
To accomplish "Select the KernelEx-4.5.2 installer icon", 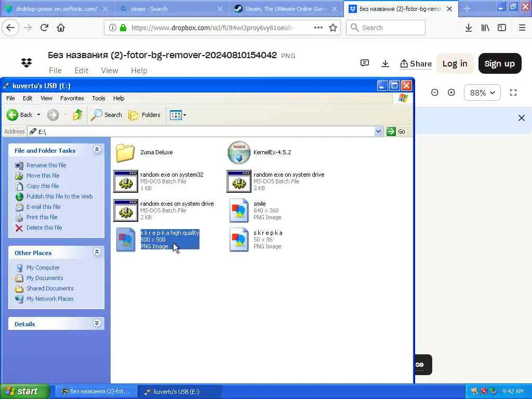I will point(239,152).
